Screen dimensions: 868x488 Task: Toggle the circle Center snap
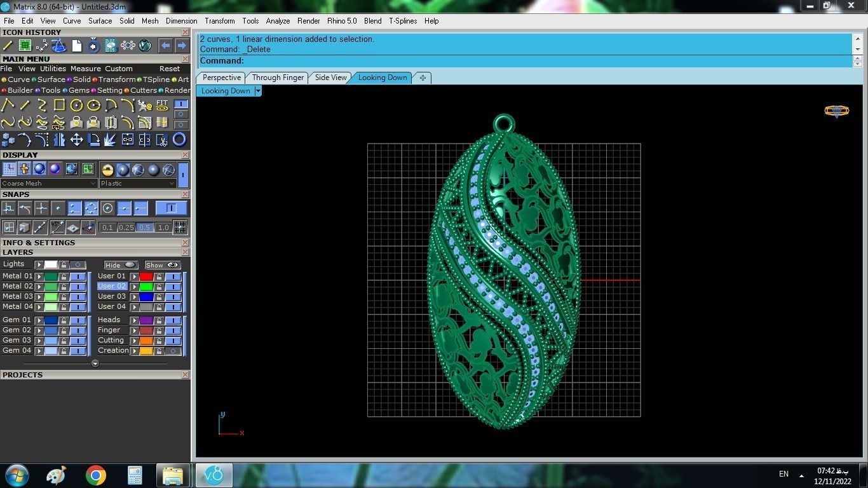coord(107,208)
